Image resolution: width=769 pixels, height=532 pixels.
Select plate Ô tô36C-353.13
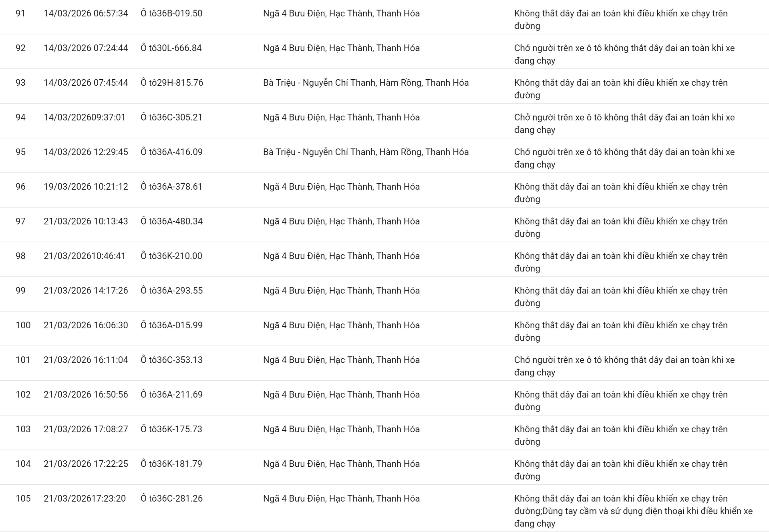[x=171, y=360]
